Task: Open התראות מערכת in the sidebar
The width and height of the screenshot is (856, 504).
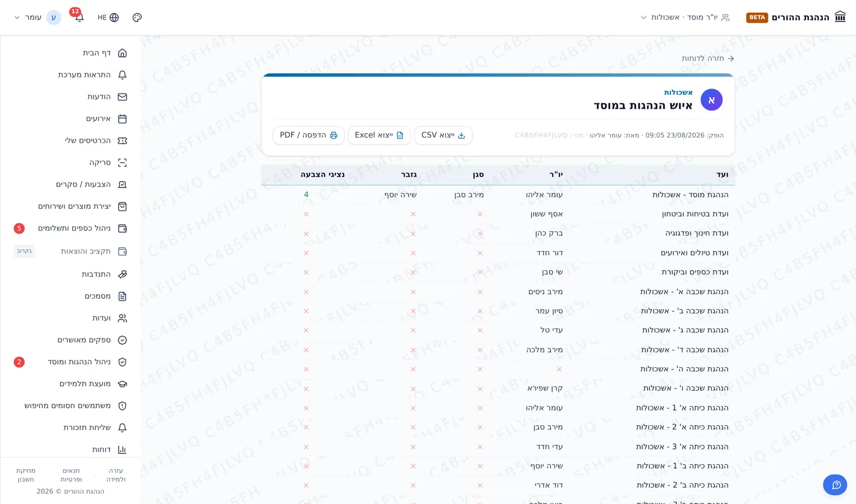Action: pyautogui.click(x=71, y=75)
